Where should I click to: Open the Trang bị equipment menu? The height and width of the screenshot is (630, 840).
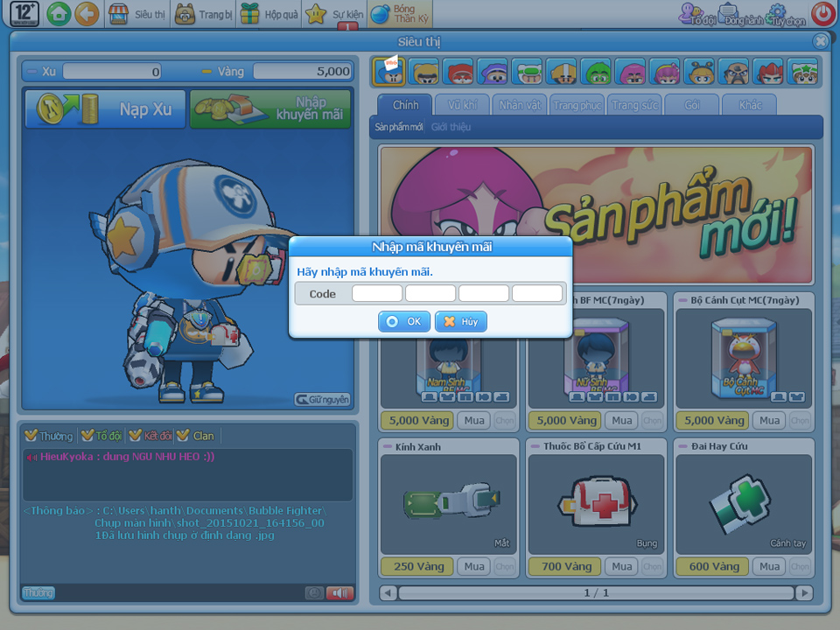tap(204, 15)
